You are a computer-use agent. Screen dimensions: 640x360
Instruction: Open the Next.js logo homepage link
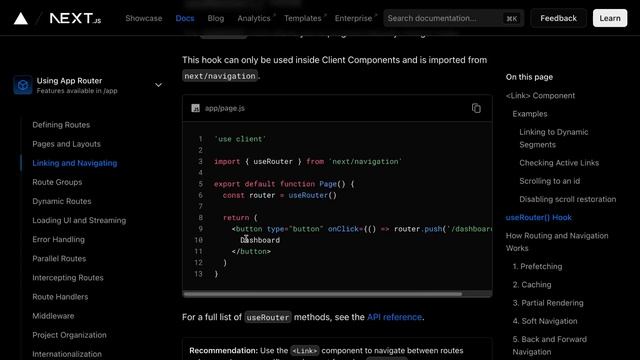coord(75,18)
